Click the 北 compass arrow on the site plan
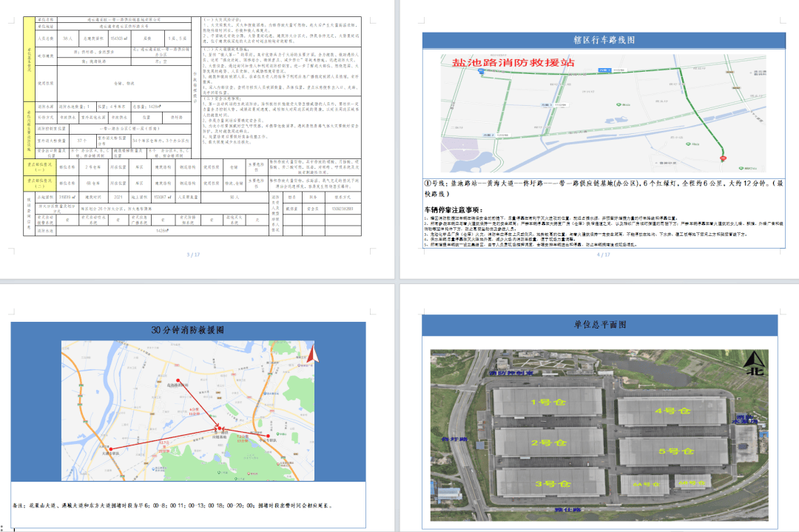The height and width of the screenshot is (532, 799). [755, 365]
